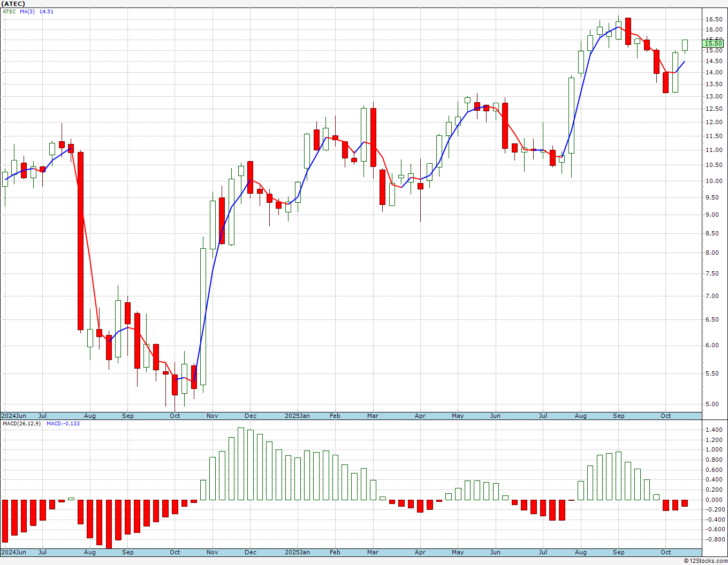Viewport: 728px width, 565px height.
Task: Click the 16.50 price axis label
Action: [714, 19]
